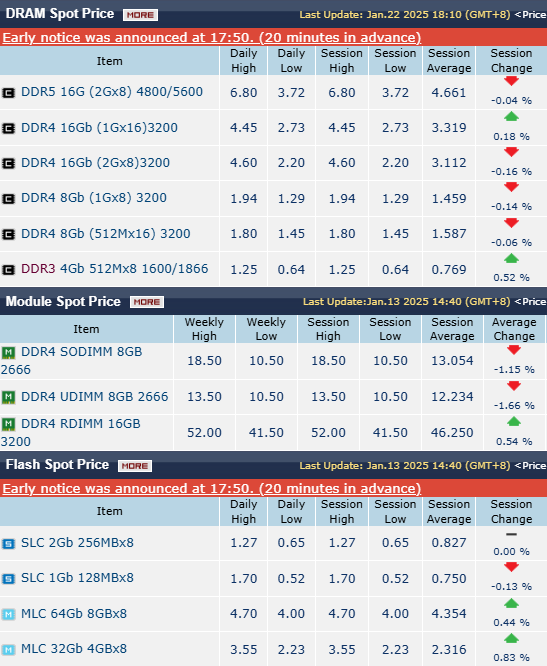Click the Module table Weekly High column header
Screen dimensions: 547x666
[x=204, y=329]
